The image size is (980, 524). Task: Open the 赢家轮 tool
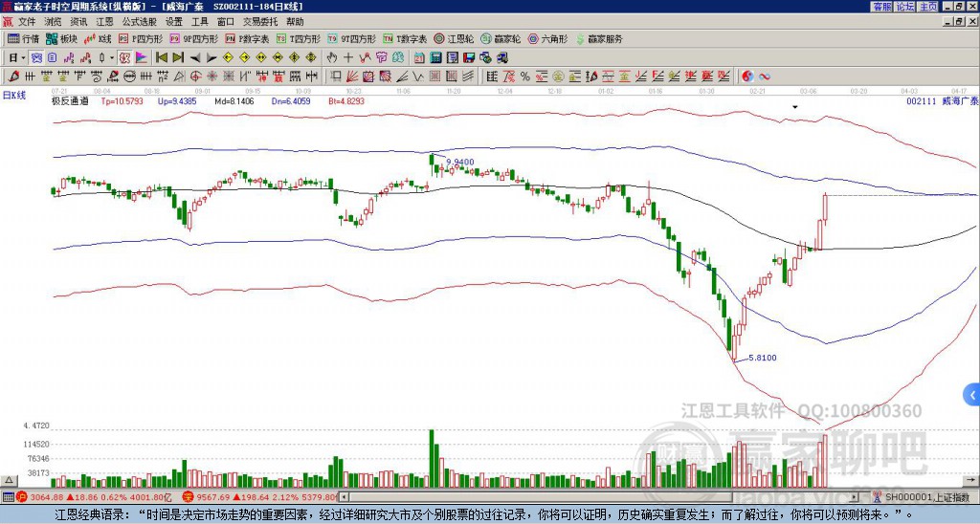[501, 38]
